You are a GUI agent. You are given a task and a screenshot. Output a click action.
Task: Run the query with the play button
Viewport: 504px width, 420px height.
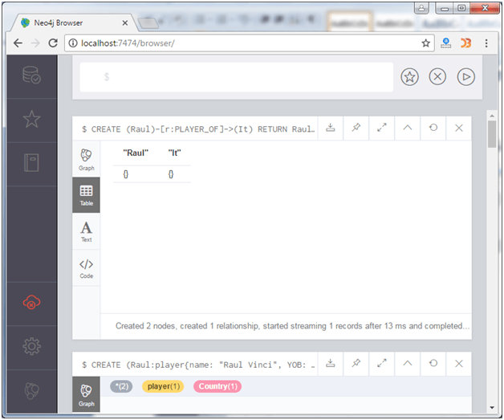point(465,77)
